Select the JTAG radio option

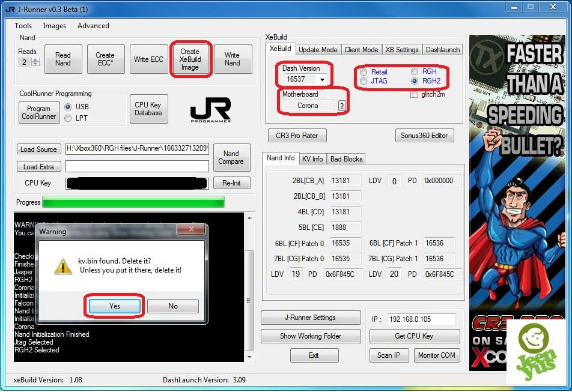[364, 81]
